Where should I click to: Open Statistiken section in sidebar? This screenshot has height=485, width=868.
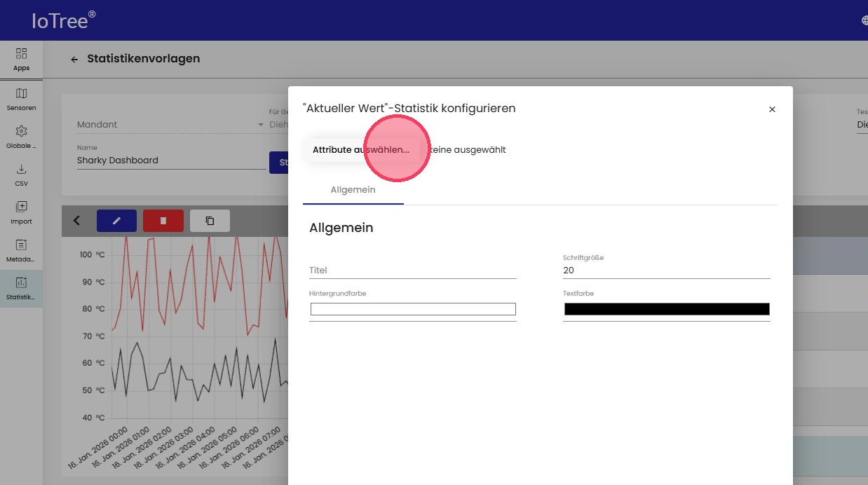tap(21, 288)
